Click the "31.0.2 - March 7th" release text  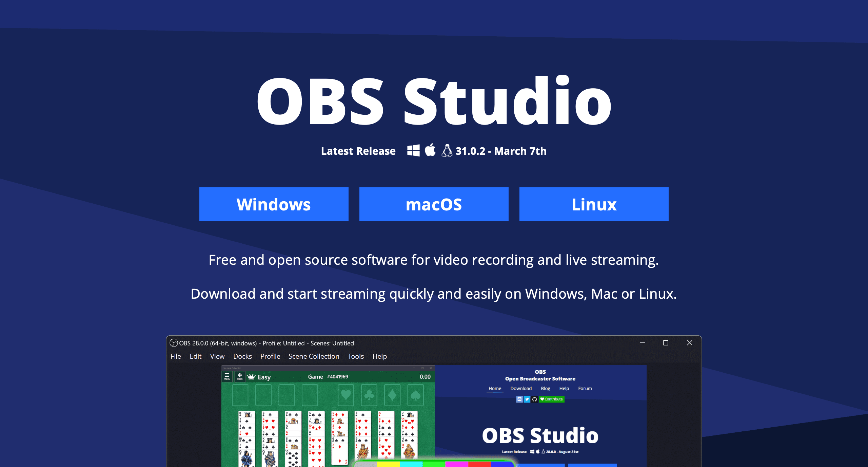[x=501, y=151]
